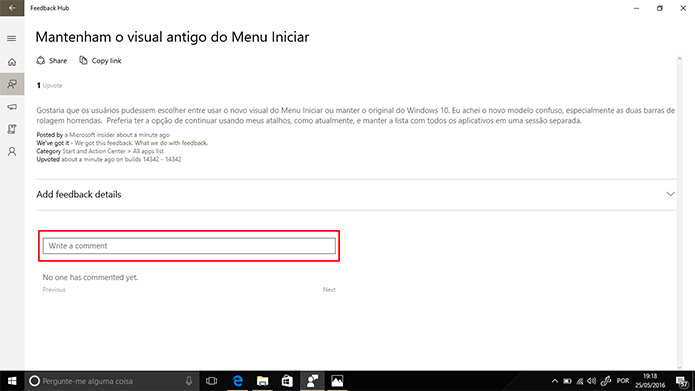Viewport: 695px width, 391px height.
Task: Open Task View from taskbar
Action: point(212,381)
